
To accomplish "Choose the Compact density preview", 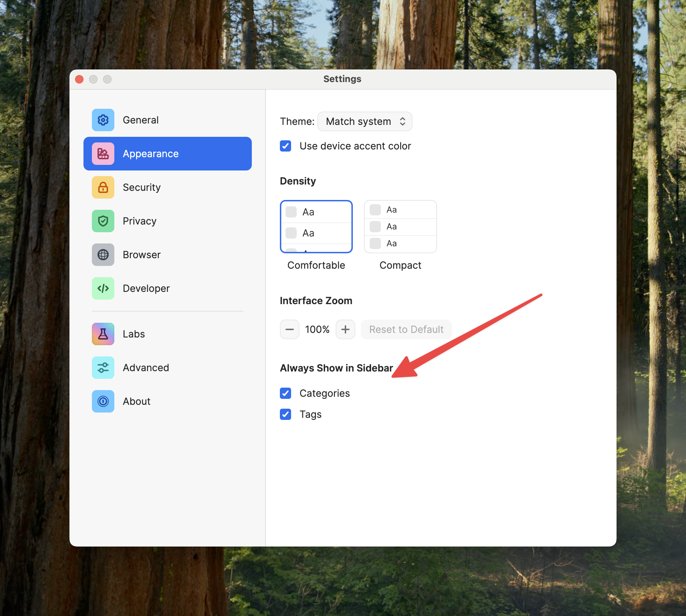I will coord(400,227).
